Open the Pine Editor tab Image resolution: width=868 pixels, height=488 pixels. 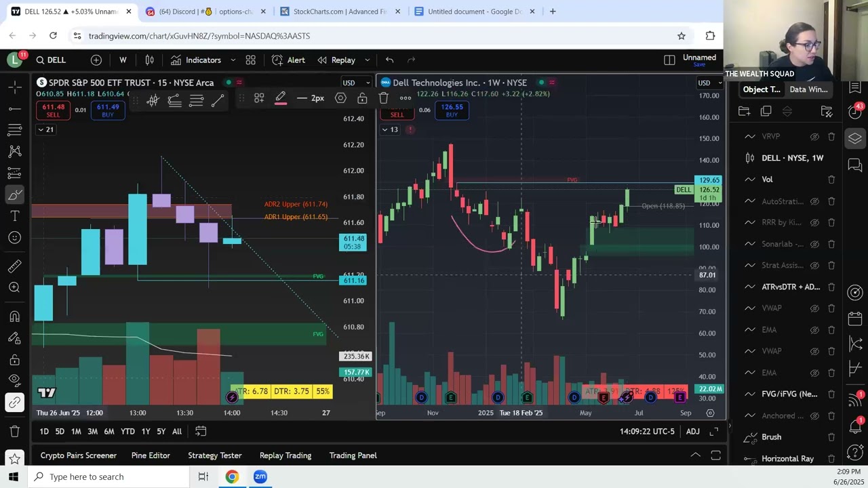(151, 455)
